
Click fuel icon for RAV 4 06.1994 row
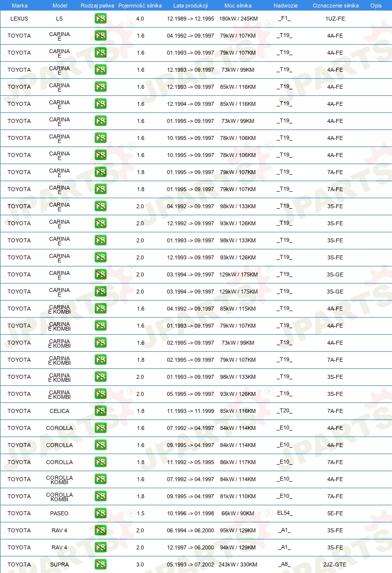(100, 530)
